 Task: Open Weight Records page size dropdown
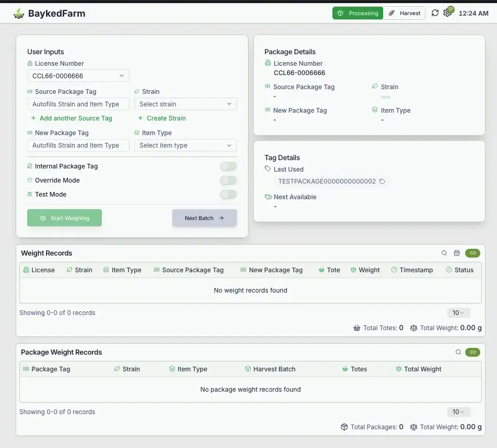click(x=458, y=313)
